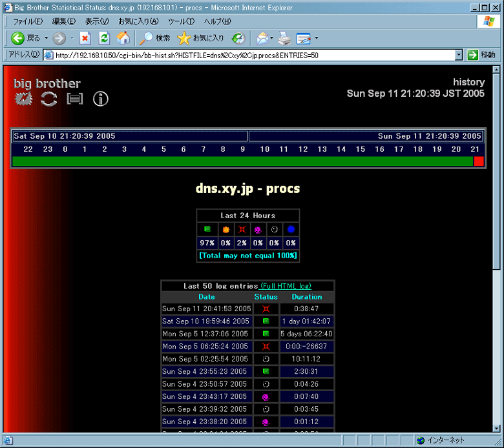Image resolution: width=504 pixels, height=448 pixels.
Task: Click the Big Brother info circle icon
Action: [101, 99]
